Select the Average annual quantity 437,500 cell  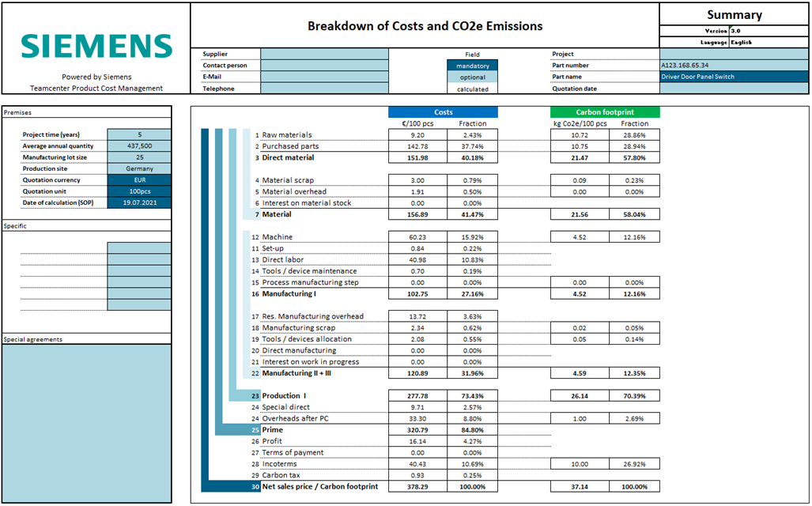pyautogui.click(x=139, y=146)
